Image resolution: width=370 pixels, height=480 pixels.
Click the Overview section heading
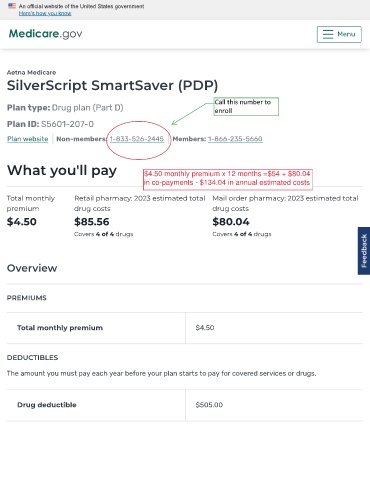point(32,268)
